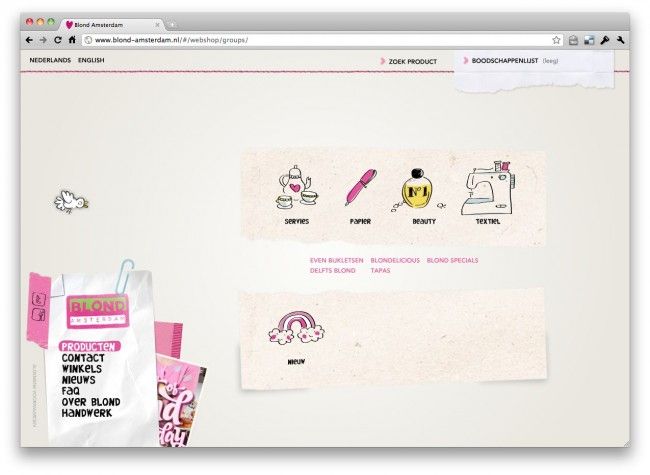Click the browser forward arrow
650x475 pixels.
point(43,40)
